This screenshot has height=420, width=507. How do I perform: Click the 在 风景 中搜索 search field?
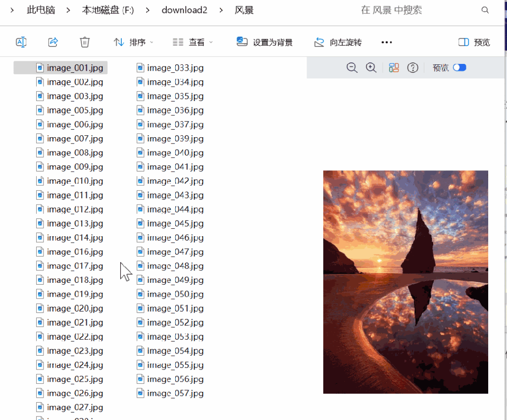[x=416, y=10]
